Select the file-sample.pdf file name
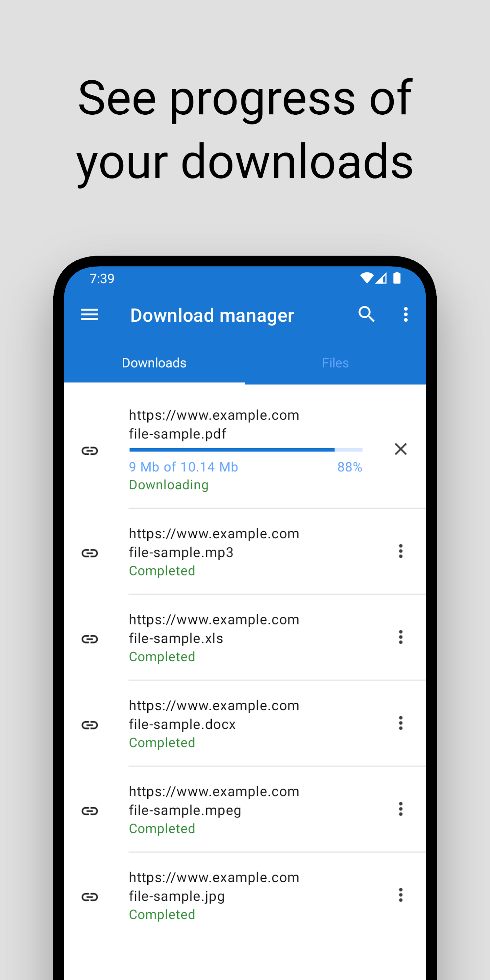 click(178, 434)
